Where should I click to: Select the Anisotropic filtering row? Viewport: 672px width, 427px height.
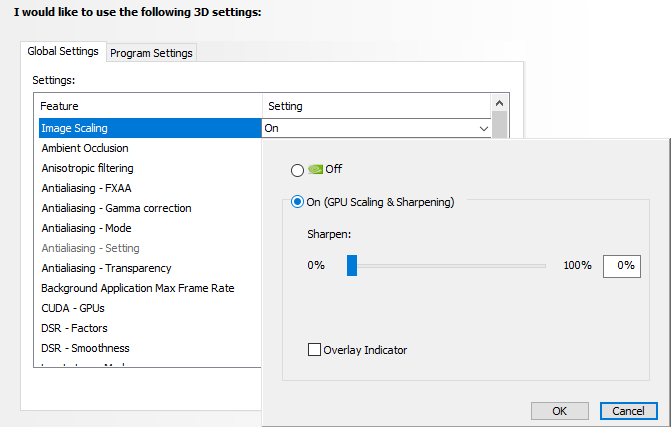tap(87, 168)
